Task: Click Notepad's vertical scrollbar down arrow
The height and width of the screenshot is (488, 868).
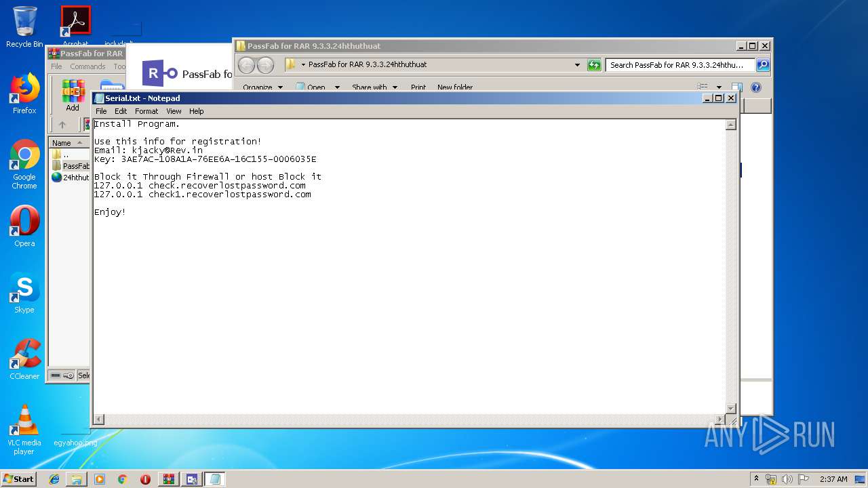Action: point(731,408)
